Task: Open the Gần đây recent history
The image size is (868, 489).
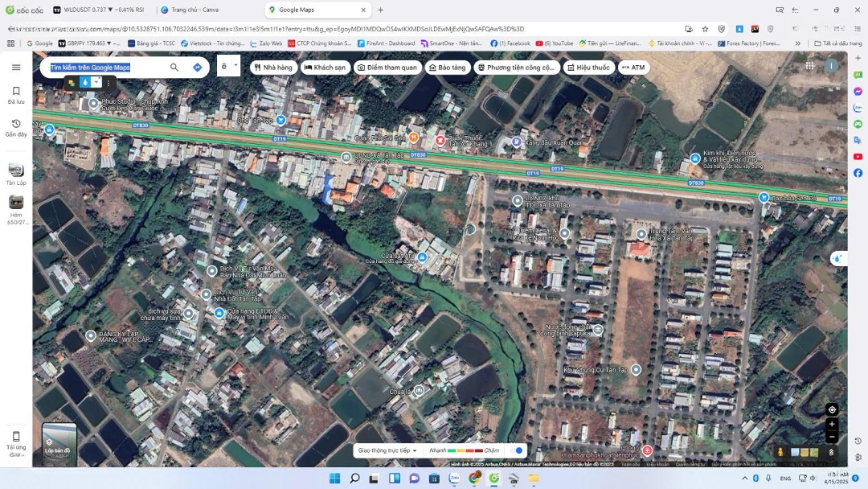Action: tap(16, 127)
